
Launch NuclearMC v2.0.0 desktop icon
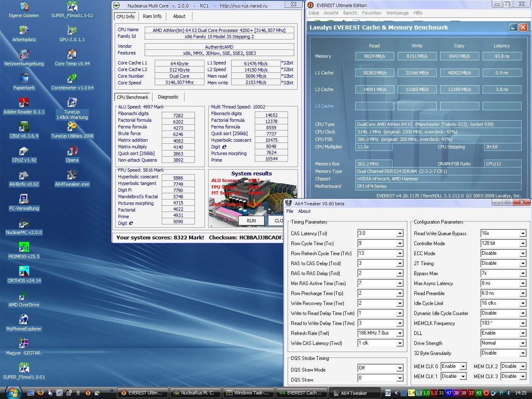click(x=24, y=227)
